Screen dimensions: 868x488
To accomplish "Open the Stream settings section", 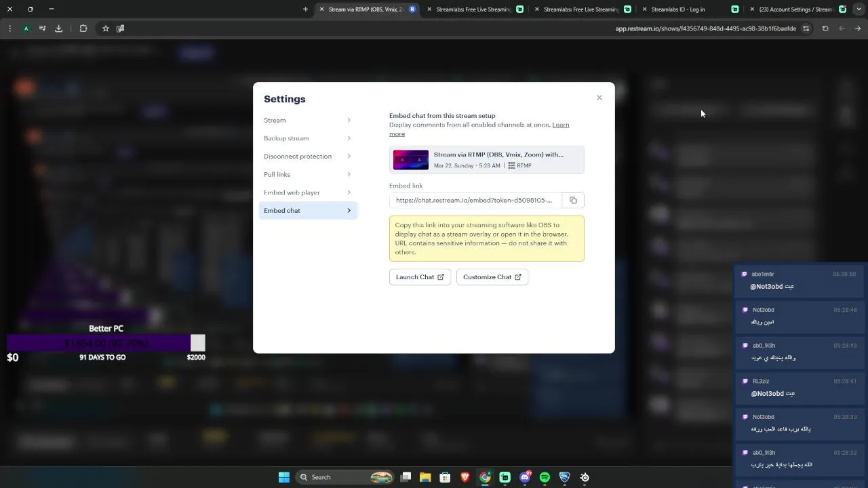I will click(308, 120).
